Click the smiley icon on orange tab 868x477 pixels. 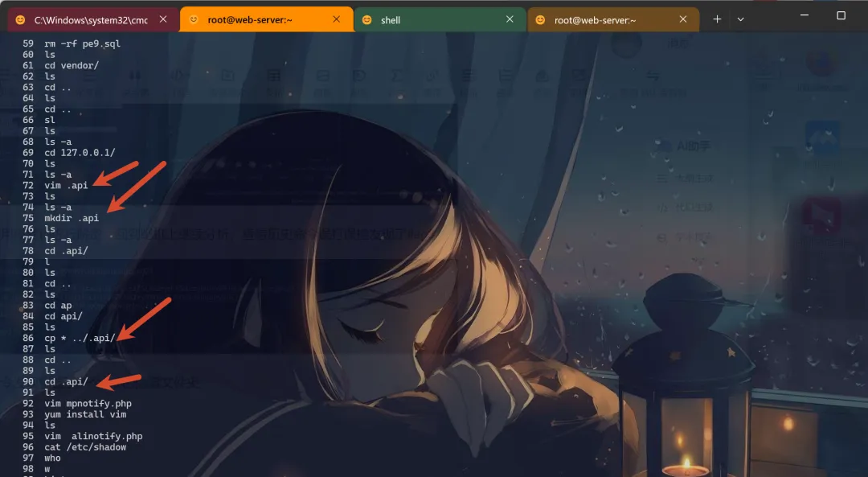pos(194,20)
